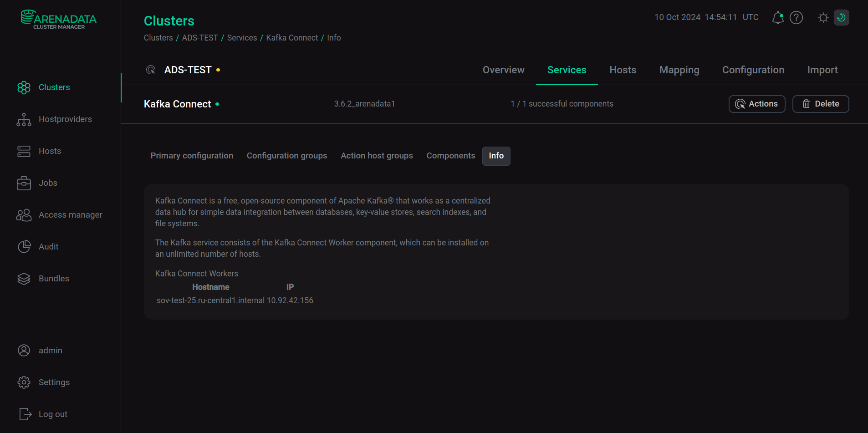This screenshot has width=868, height=433.
Task: Open the Components subtab
Action: tap(451, 156)
